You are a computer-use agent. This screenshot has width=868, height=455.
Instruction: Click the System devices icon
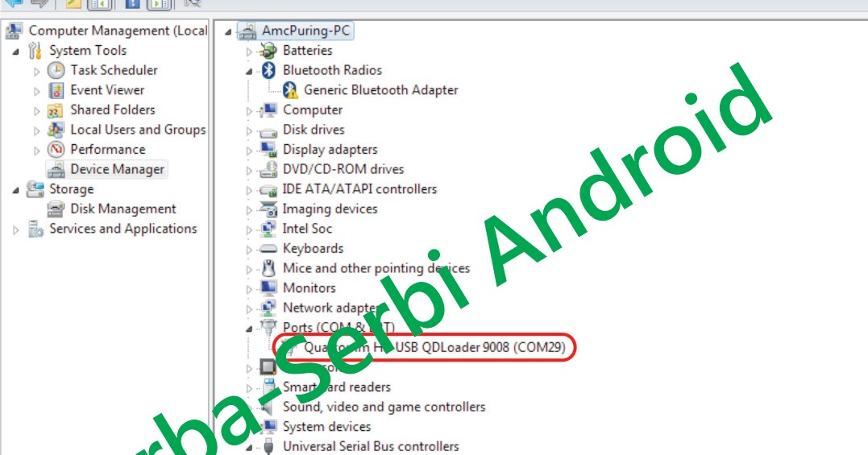268,427
